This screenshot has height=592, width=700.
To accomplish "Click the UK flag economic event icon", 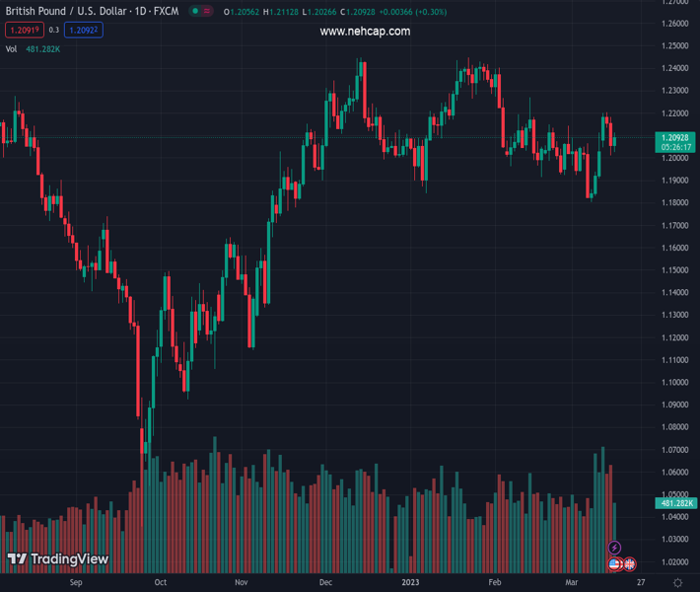I will tap(628, 564).
